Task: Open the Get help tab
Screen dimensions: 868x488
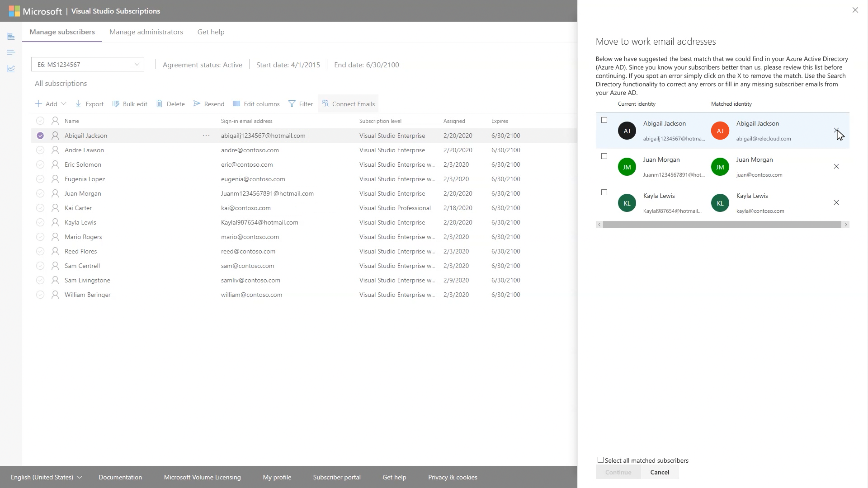Action: (x=211, y=32)
